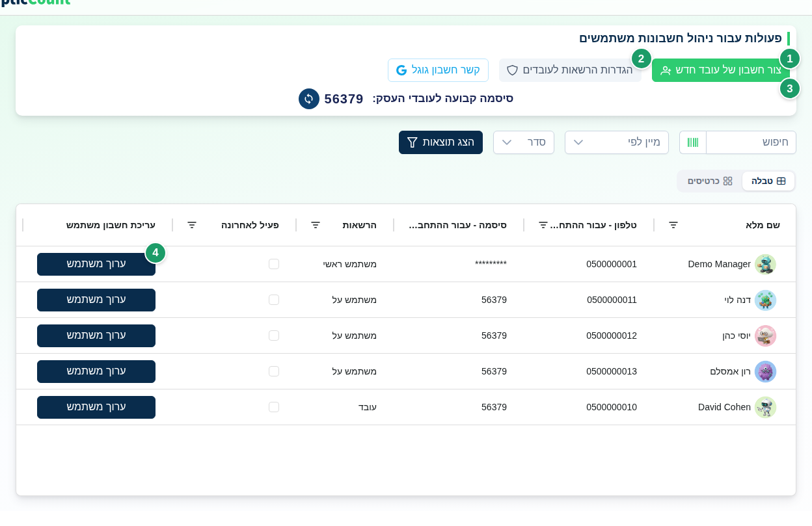Click צור חשבון של עובד חדש button

(x=721, y=70)
